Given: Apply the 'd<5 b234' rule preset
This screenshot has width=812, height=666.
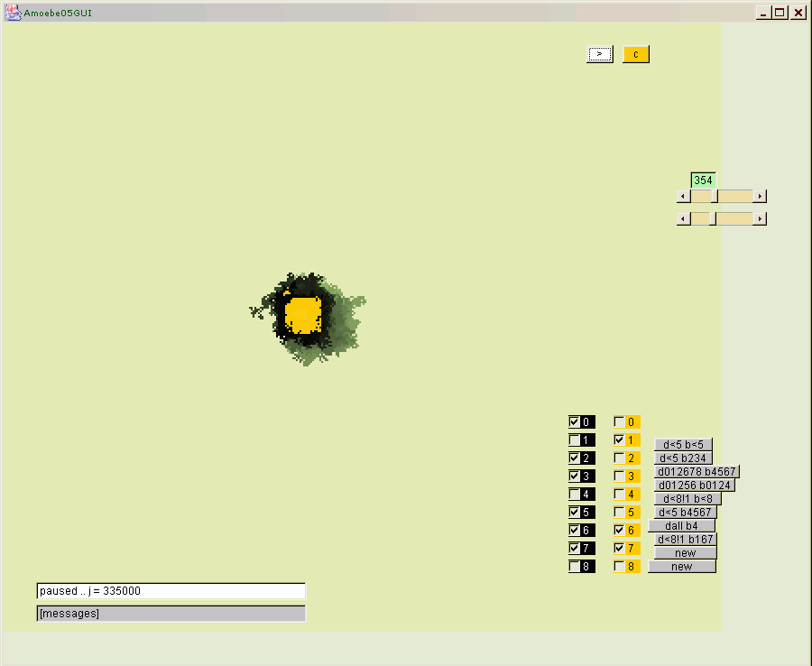Looking at the screenshot, I should click(x=683, y=458).
